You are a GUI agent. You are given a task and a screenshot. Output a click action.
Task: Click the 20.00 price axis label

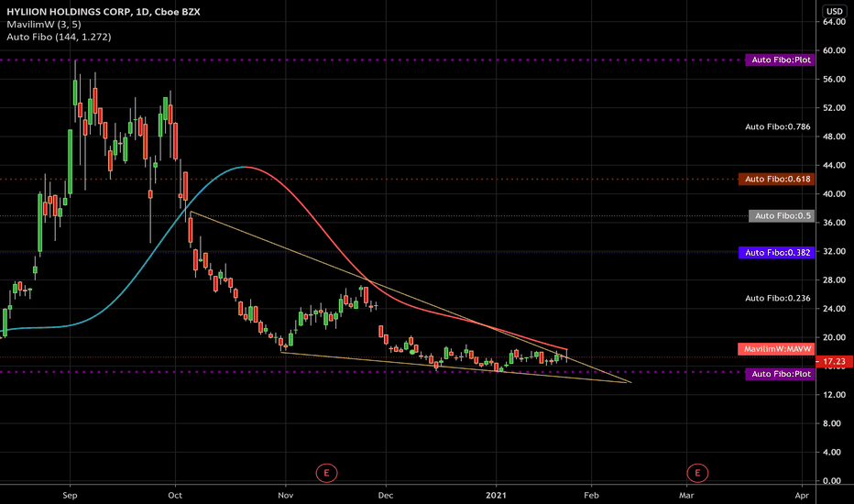pyautogui.click(x=835, y=337)
